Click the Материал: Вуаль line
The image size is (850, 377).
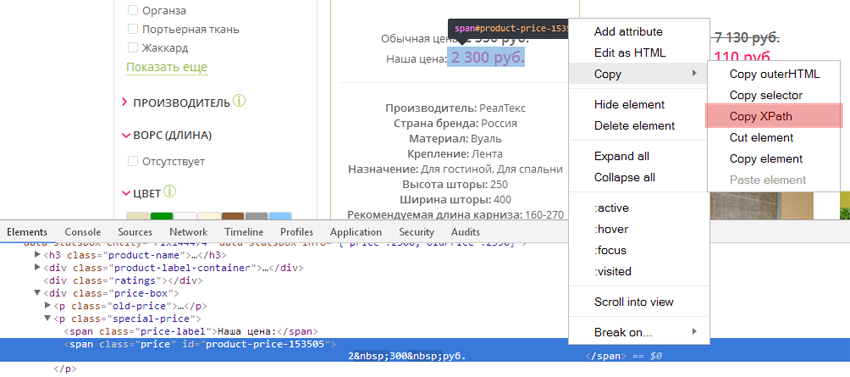pyautogui.click(x=455, y=138)
